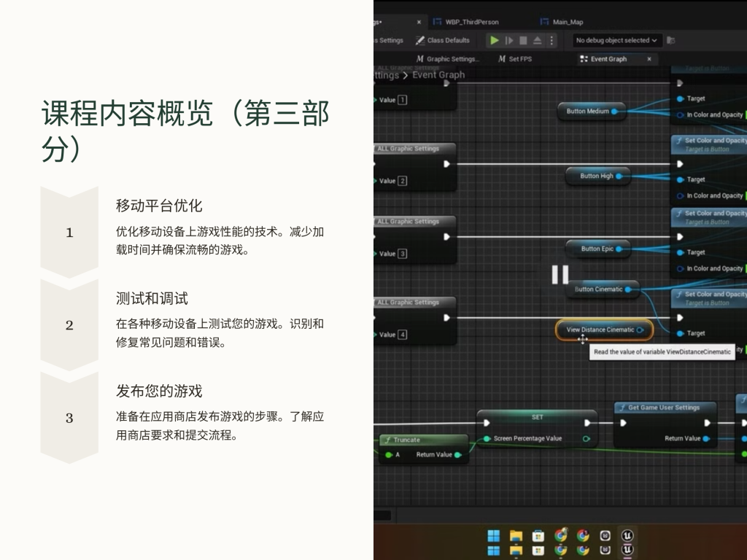This screenshot has height=560, width=747.
Task: Click the Event Graph breadcrumb label
Action: tap(438, 75)
